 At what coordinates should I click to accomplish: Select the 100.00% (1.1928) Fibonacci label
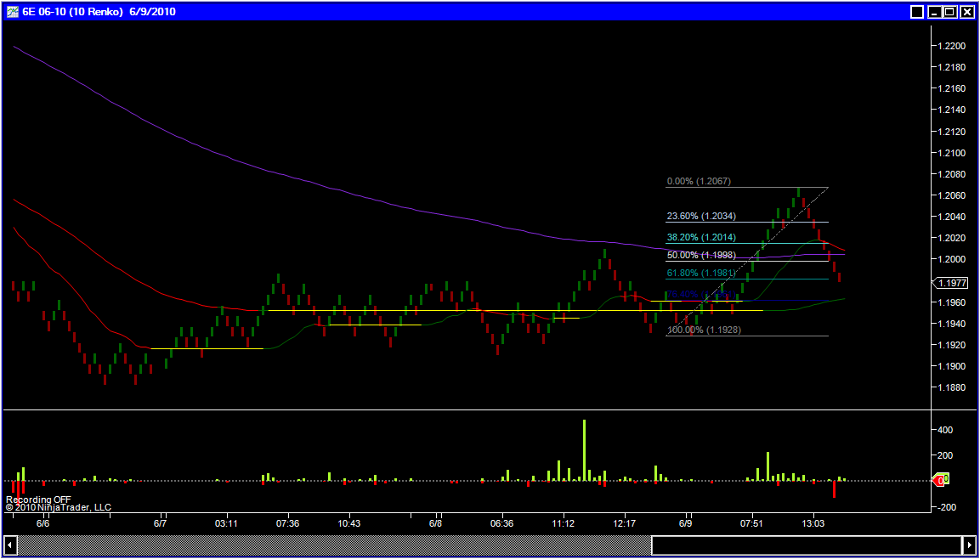tap(704, 330)
